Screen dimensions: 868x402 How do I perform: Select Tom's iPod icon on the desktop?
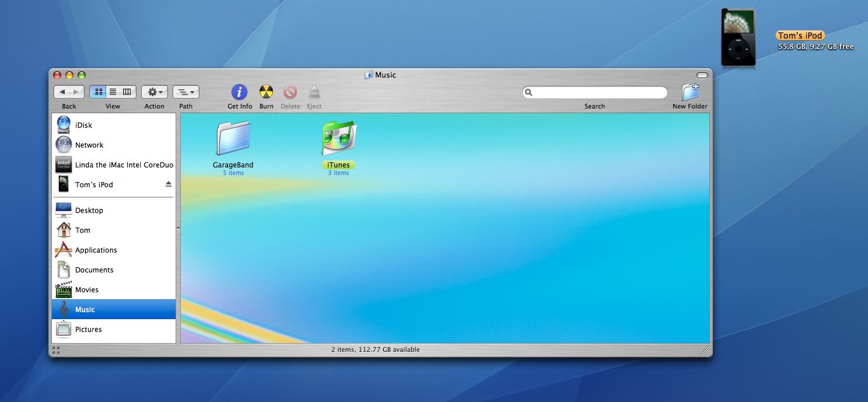click(738, 38)
